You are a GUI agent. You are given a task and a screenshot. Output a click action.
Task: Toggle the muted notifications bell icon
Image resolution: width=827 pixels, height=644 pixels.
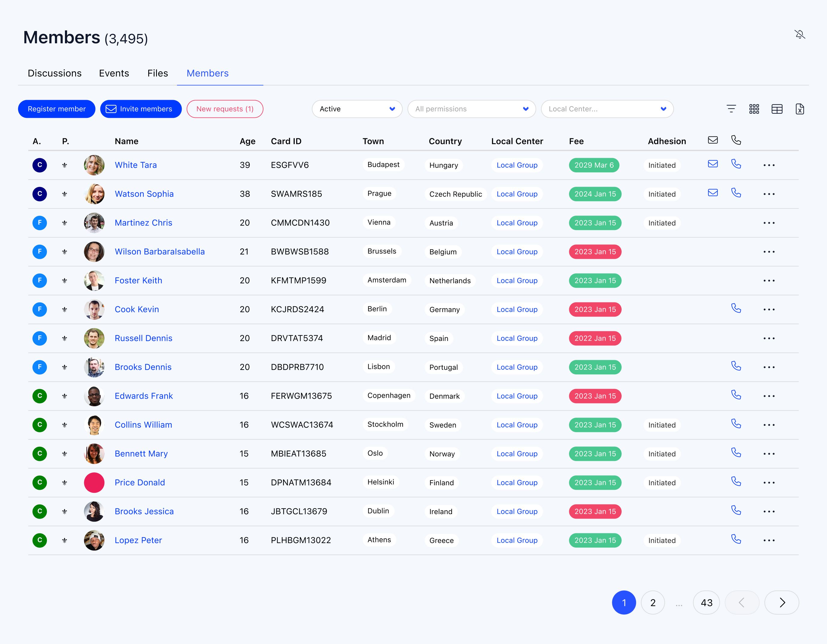pyautogui.click(x=799, y=35)
